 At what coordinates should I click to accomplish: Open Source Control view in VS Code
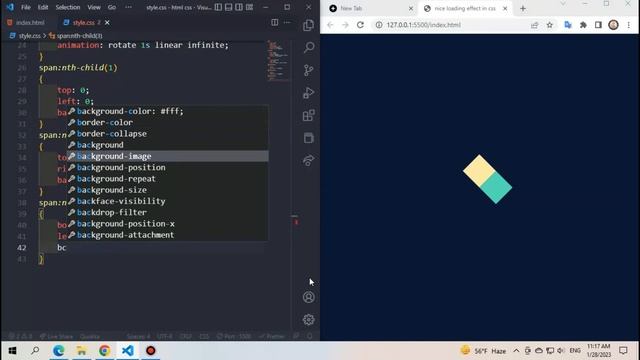point(309,70)
